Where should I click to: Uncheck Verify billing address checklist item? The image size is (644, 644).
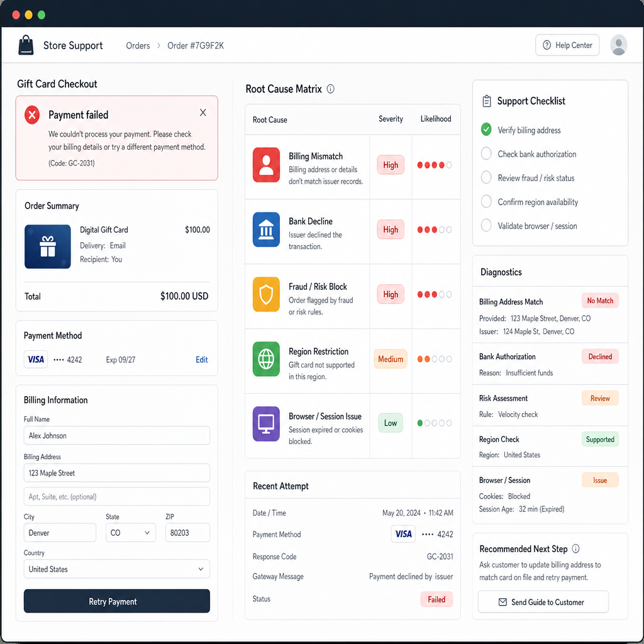[x=486, y=130]
